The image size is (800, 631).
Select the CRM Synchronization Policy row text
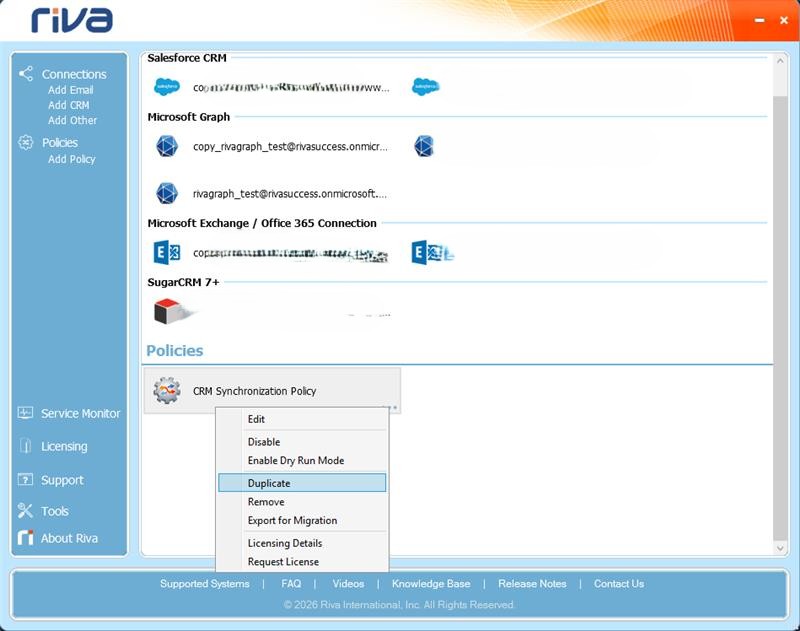[x=254, y=391]
